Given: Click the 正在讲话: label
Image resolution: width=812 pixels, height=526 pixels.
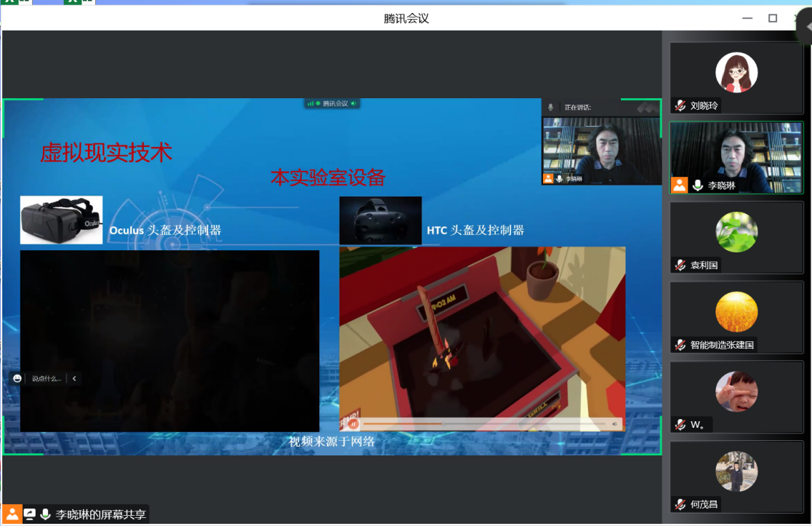Looking at the screenshot, I should [578, 107].
